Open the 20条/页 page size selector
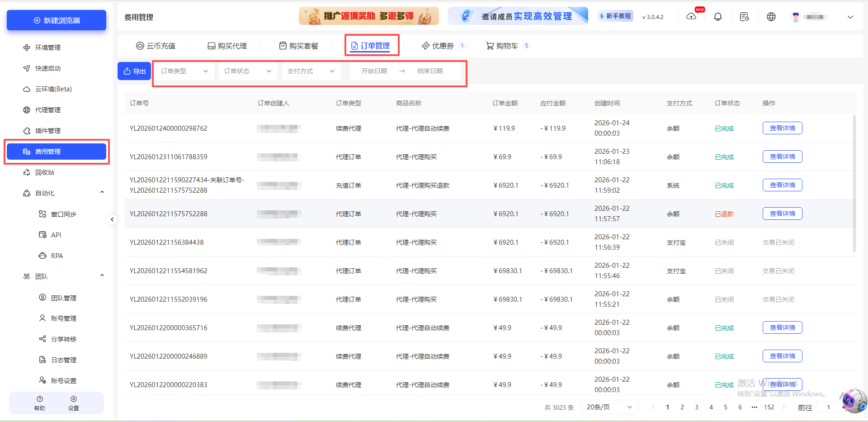 click(609, 407)
